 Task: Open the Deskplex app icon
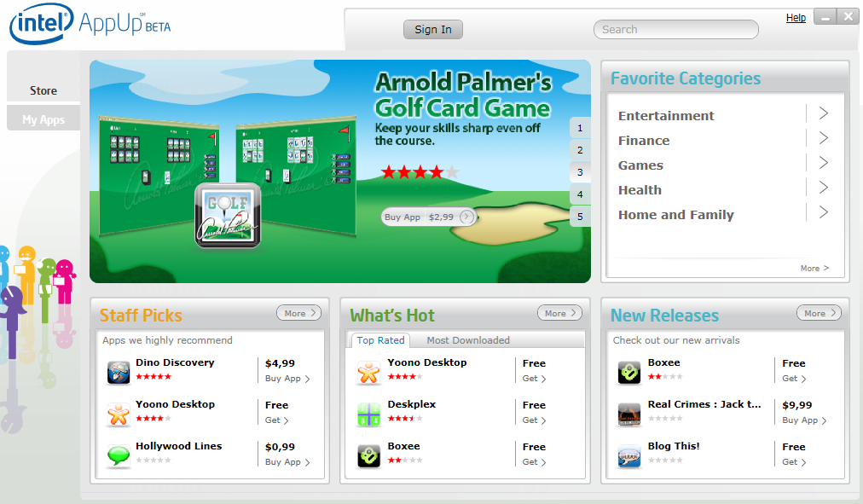(368, 414)
